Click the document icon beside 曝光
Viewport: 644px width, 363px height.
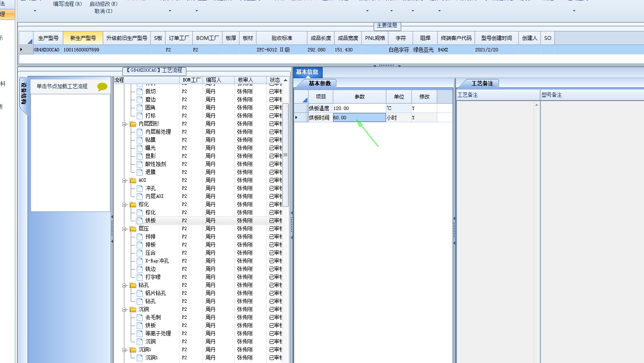tap(140, 148)
